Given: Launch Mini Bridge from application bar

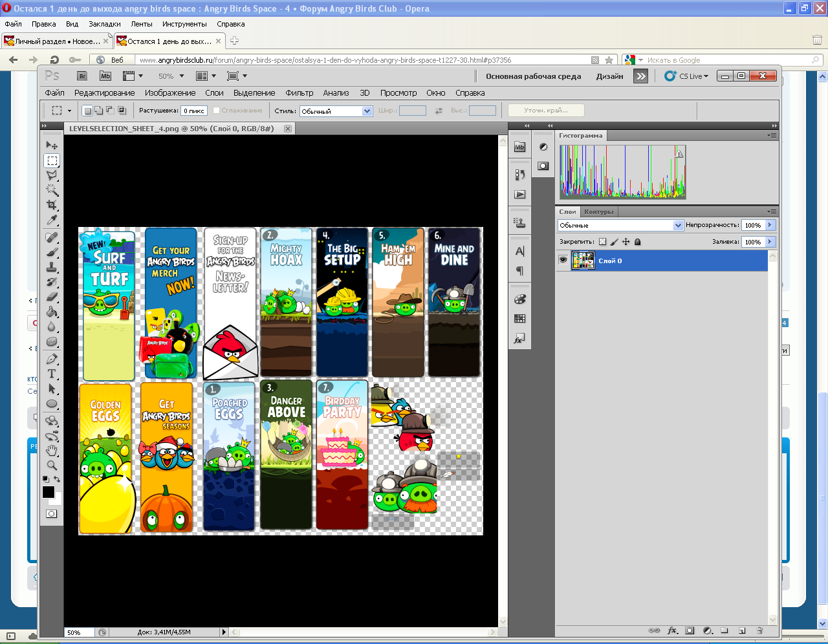Looking at the screenshot, I should tap(105, 76).
